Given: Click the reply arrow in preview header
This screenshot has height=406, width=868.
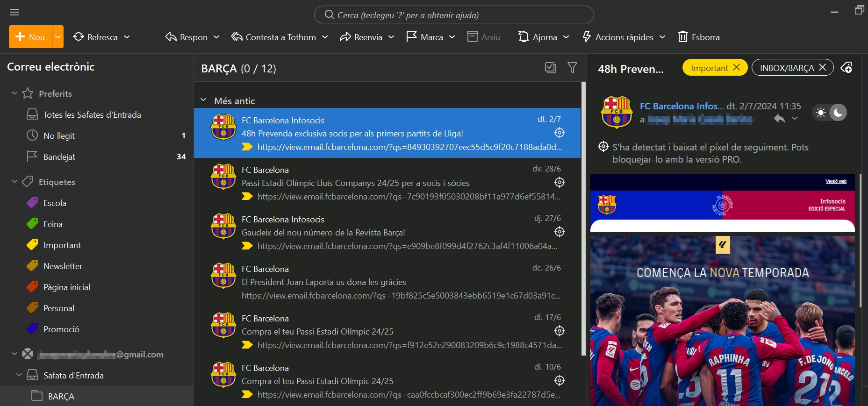Looking at the screenshot, I should click(779, 119).
